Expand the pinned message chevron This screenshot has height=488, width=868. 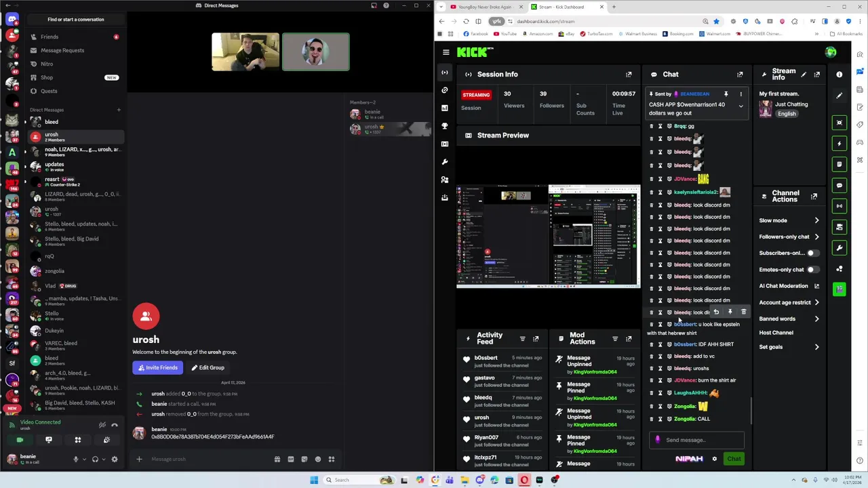(x=741, y=106)
